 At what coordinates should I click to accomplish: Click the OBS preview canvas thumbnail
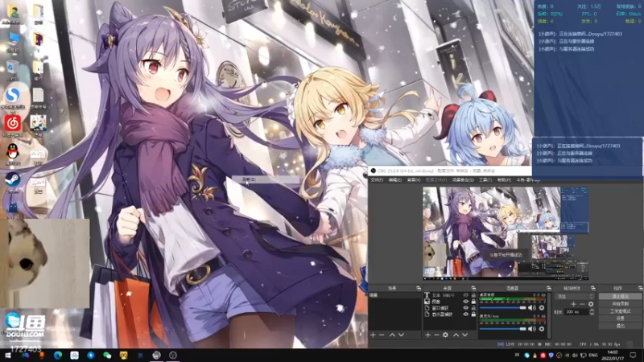click(x=506, y=233)
